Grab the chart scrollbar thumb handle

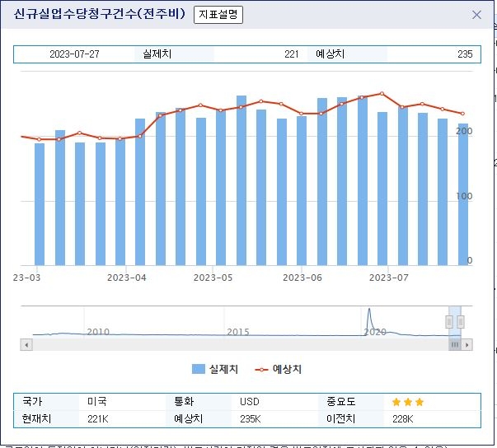454,345
